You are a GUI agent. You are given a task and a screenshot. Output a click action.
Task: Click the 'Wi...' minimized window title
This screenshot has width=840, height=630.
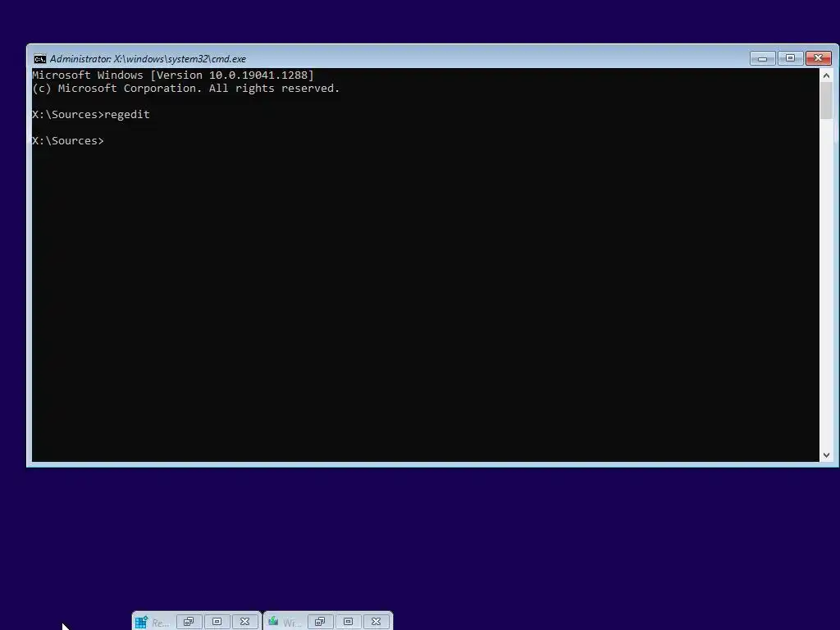coord(291,623)
